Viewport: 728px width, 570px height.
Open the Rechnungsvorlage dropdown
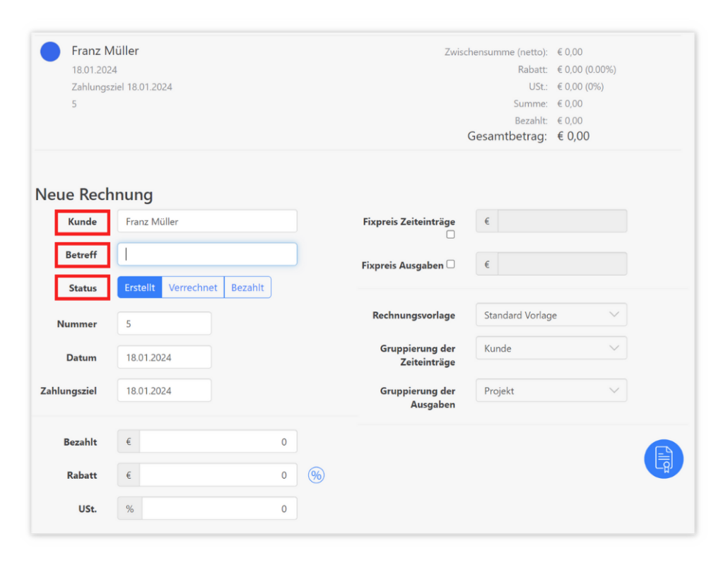click(x=551, y=315)
